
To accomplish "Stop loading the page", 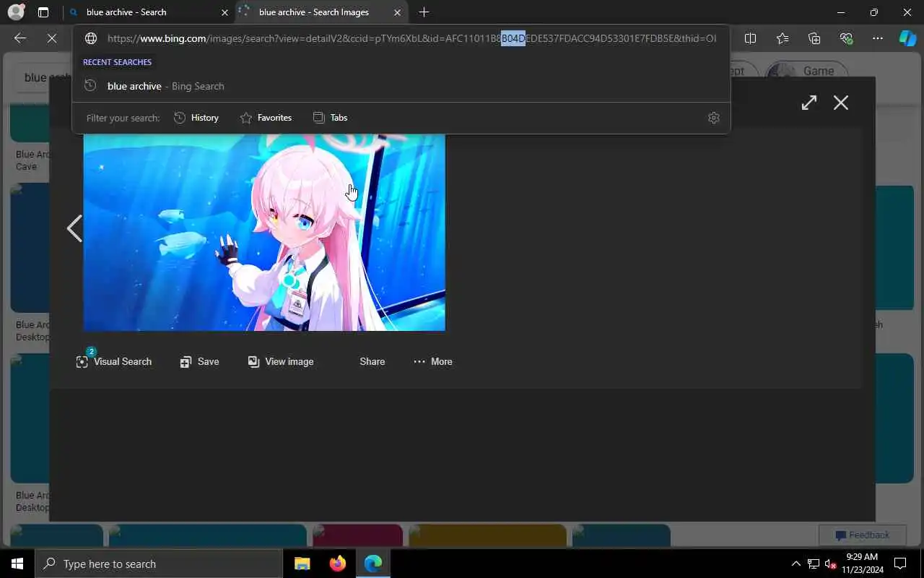I will 52,38.
